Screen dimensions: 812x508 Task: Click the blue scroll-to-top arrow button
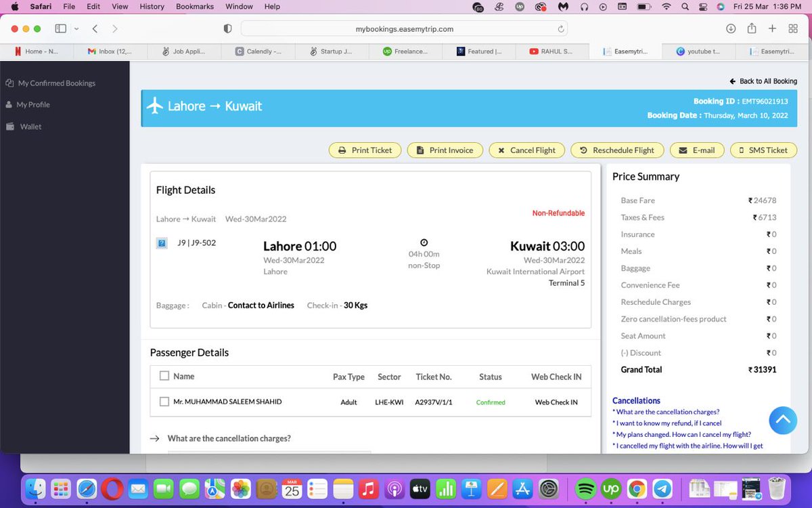(783, 420)
